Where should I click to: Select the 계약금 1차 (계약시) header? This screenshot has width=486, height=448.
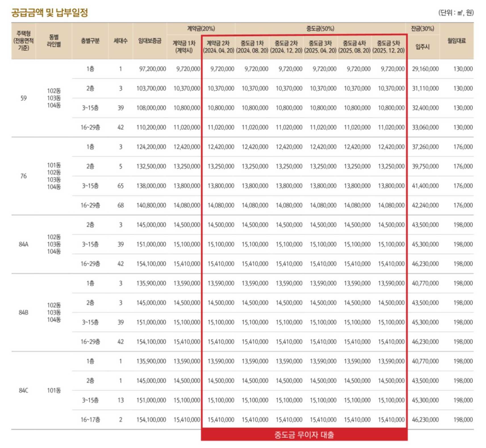(184, 47)
